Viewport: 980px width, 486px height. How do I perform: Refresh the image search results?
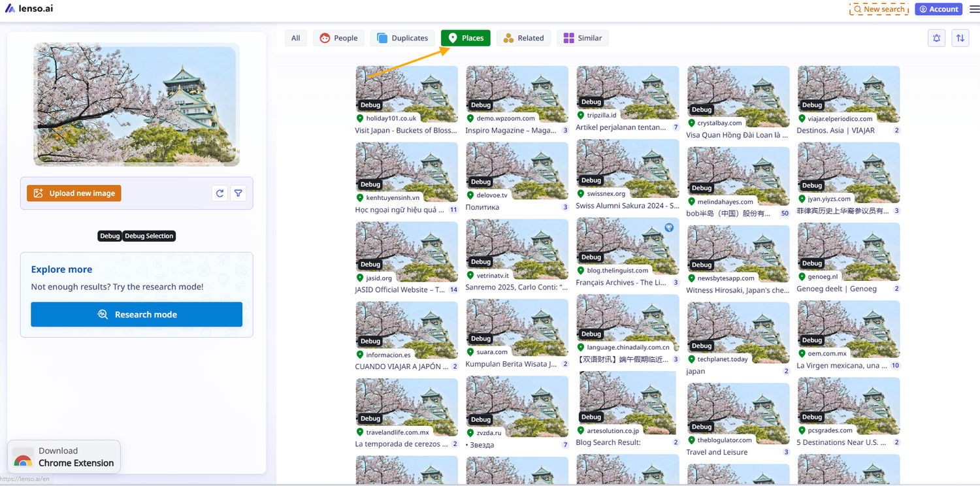[220, 193]
